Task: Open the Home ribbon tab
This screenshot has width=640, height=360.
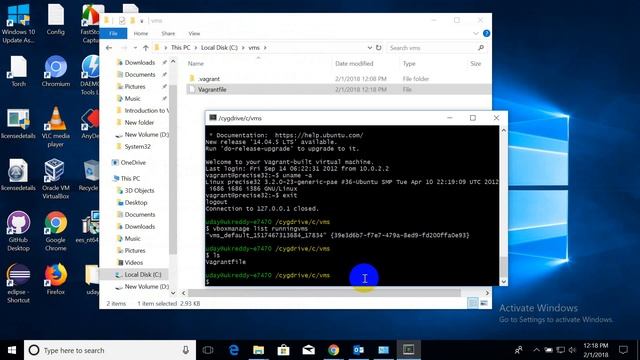Action: coord(141,33)
